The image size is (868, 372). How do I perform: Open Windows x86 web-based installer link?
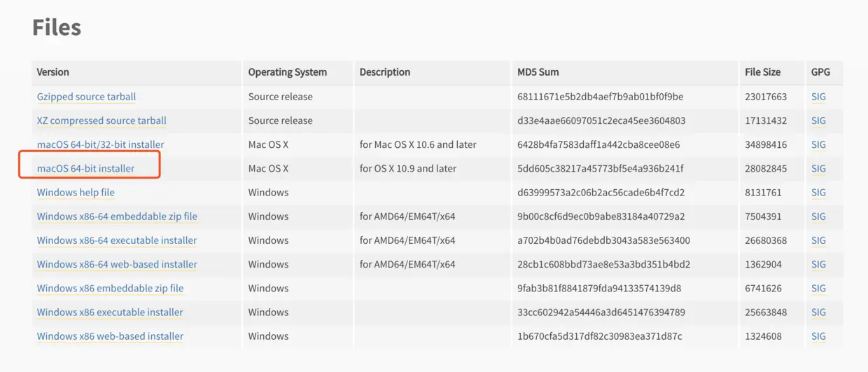[110, 336]
